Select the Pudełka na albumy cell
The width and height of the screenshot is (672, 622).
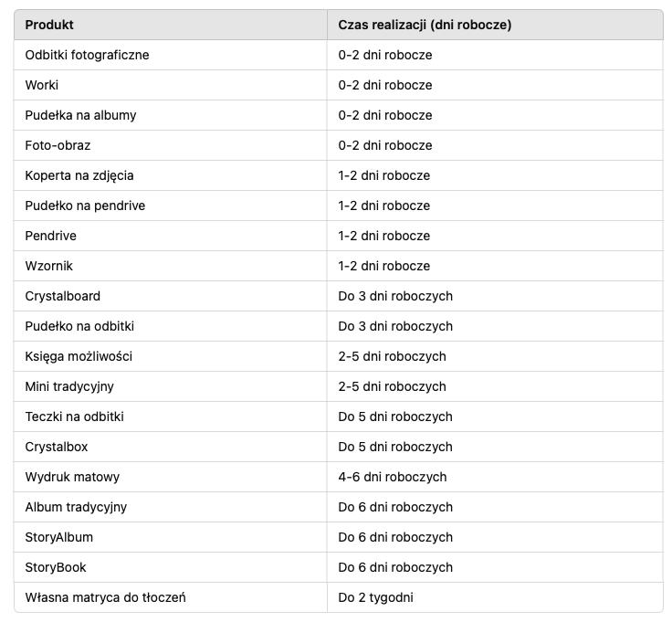point(80,115)
